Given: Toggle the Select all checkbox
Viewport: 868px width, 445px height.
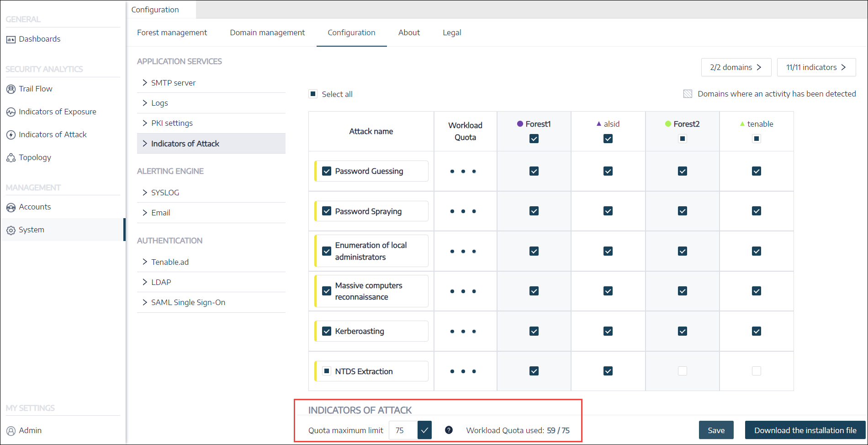Looking at the screenshot, I should pyautogui.click(x=313, y=94).
